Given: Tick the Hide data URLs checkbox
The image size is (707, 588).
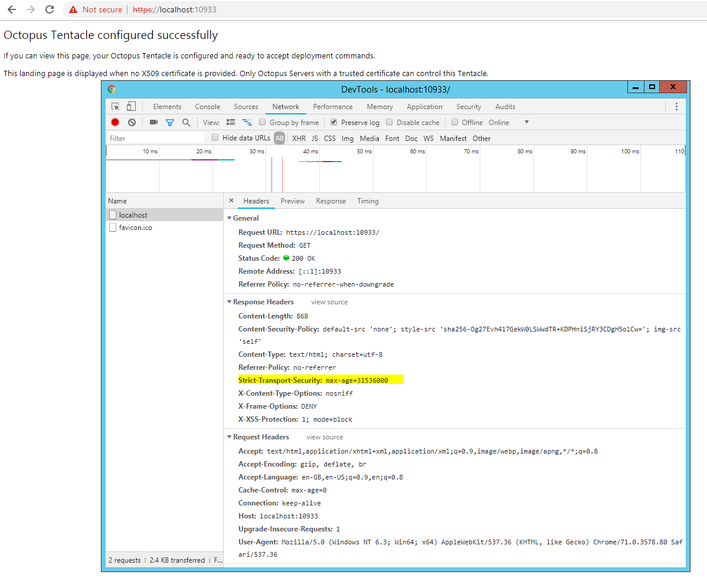Looking at the screenshot, I should pos(215,137).
